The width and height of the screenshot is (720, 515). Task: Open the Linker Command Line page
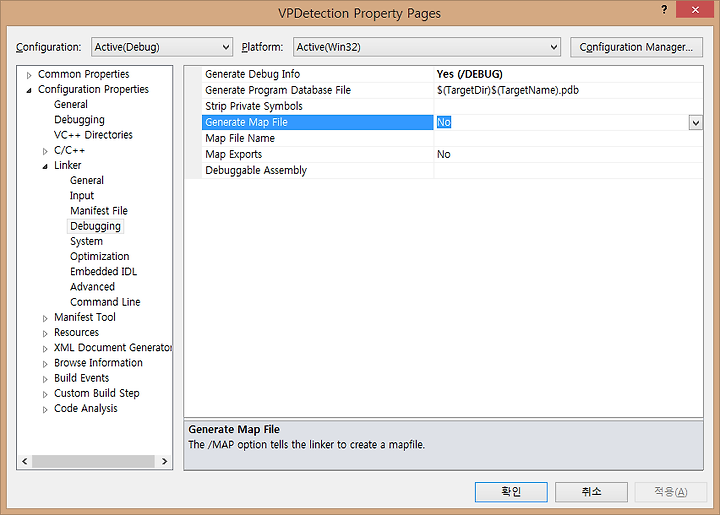coord(105,302)
